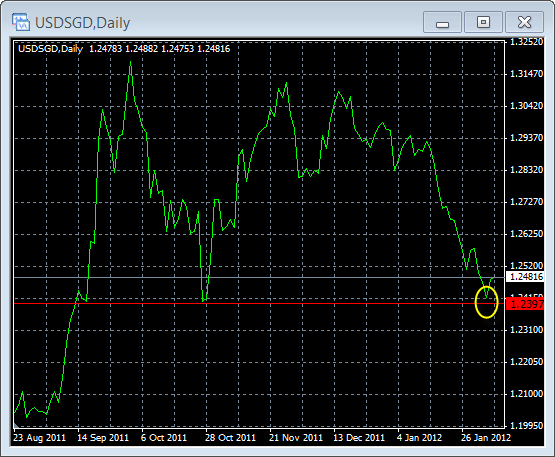Click the 28 Oct 2011 date label
Screen dimensions: 555x457
tap(230, 438)
